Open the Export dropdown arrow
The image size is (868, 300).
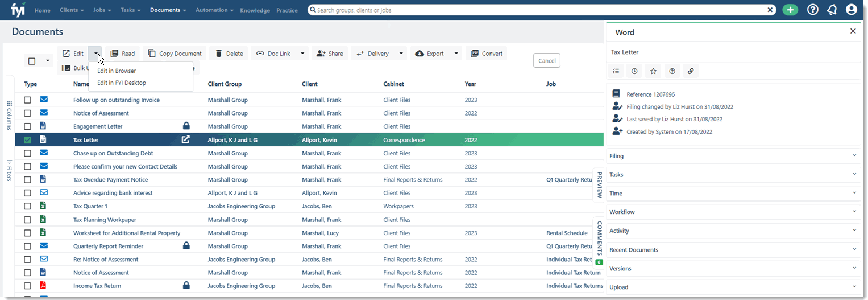pyautogui.click(x=456, y=54)
